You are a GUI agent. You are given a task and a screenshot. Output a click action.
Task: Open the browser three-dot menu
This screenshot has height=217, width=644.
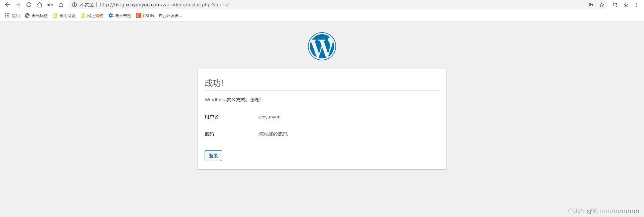point(637,5)
